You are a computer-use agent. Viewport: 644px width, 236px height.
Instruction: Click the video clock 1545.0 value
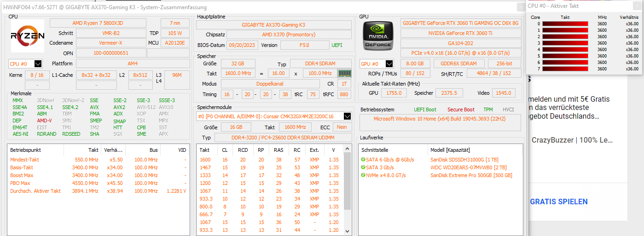tap(504, 93)
